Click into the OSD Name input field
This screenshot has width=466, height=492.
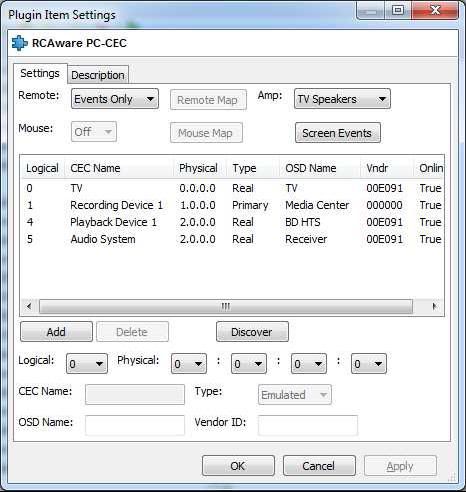[x=135, y=425]
